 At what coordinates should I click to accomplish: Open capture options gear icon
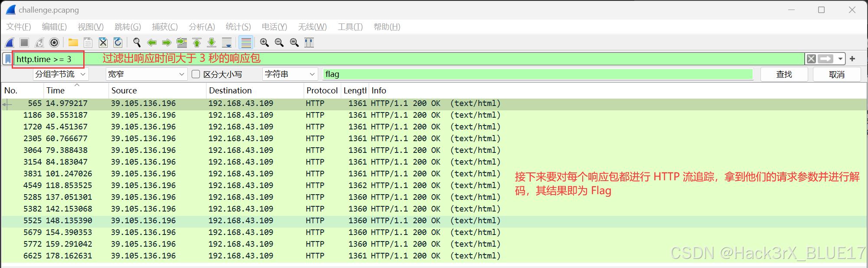[54, 43]
